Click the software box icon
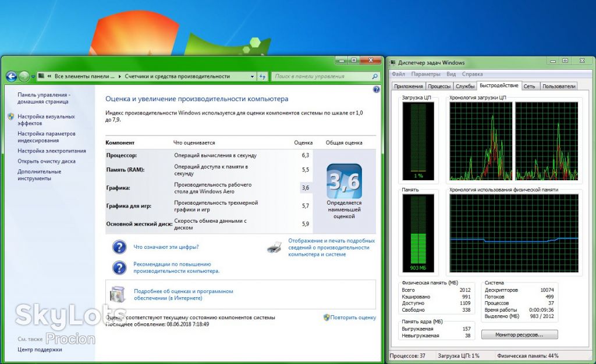596x364 pixels. click(118, 295)
